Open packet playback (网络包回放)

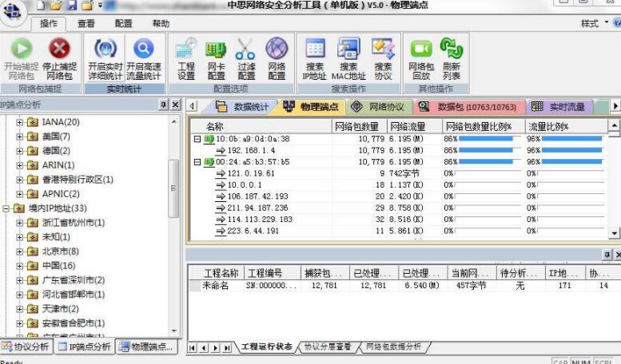(421, 58)
